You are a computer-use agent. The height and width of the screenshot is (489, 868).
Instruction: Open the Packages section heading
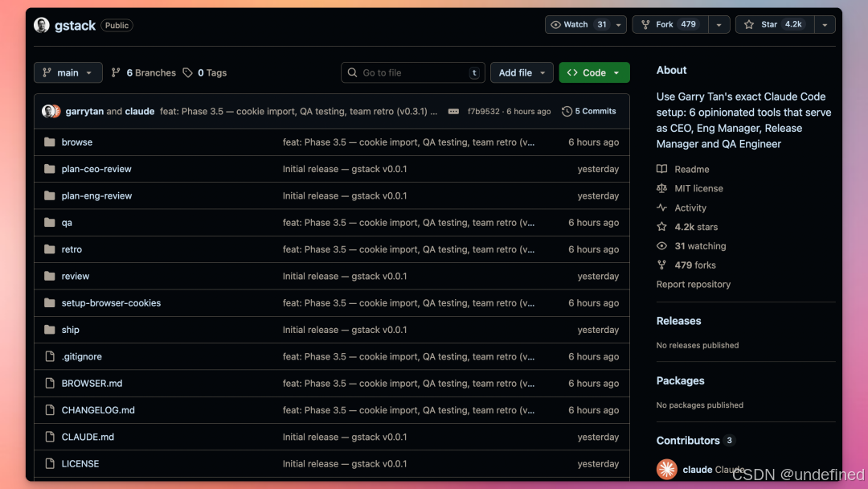[x=681, y=380]
